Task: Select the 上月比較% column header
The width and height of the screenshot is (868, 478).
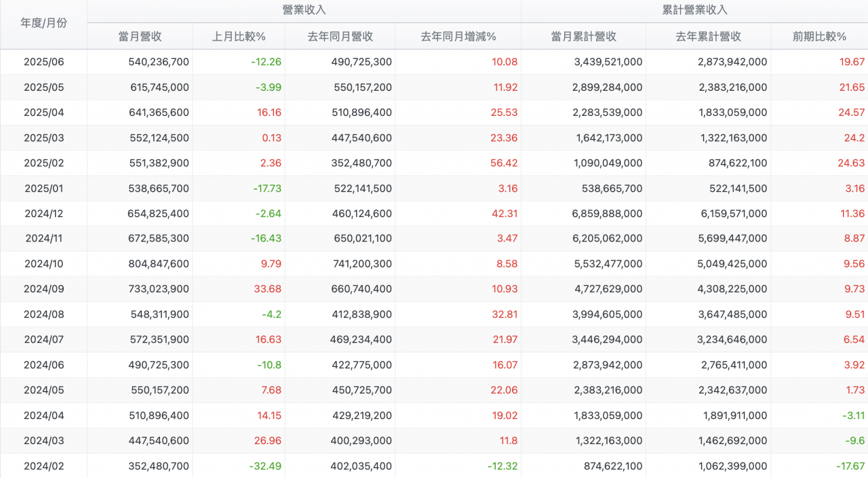Action: [x=239, y=37]
